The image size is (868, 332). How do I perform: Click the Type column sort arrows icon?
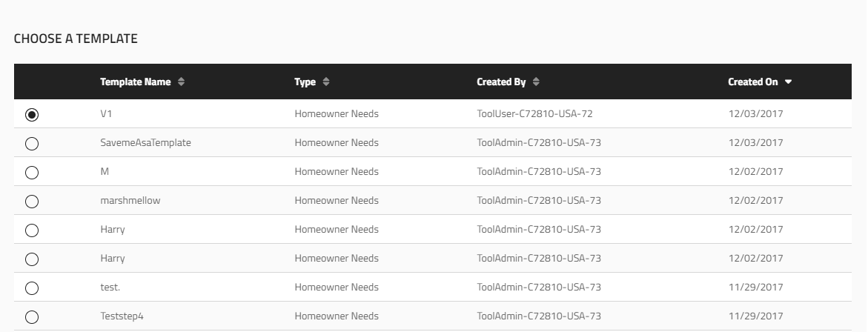coord(326,82)
